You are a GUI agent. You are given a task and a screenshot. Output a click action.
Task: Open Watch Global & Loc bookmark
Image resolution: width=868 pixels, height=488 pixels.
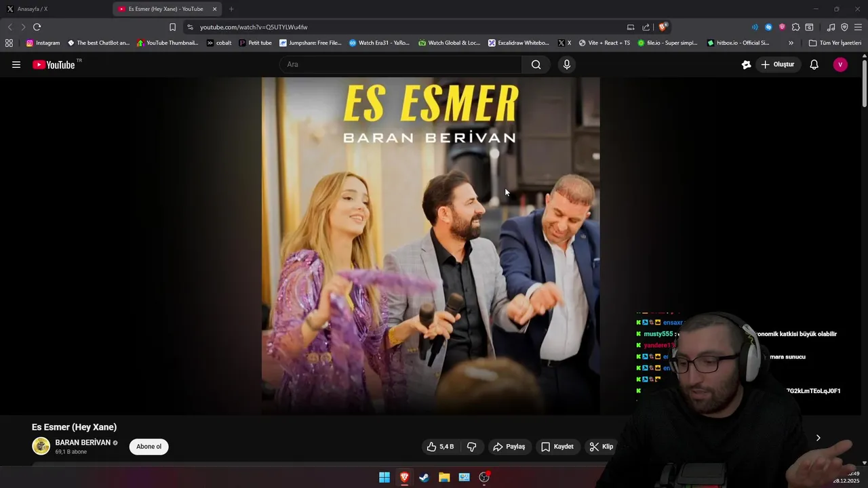tap(449, 43)
